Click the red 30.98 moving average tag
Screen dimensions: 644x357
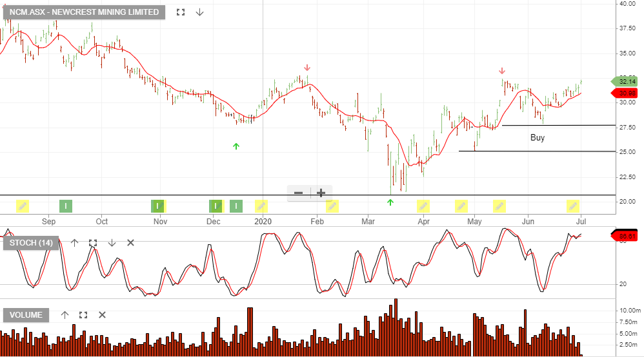624,93
